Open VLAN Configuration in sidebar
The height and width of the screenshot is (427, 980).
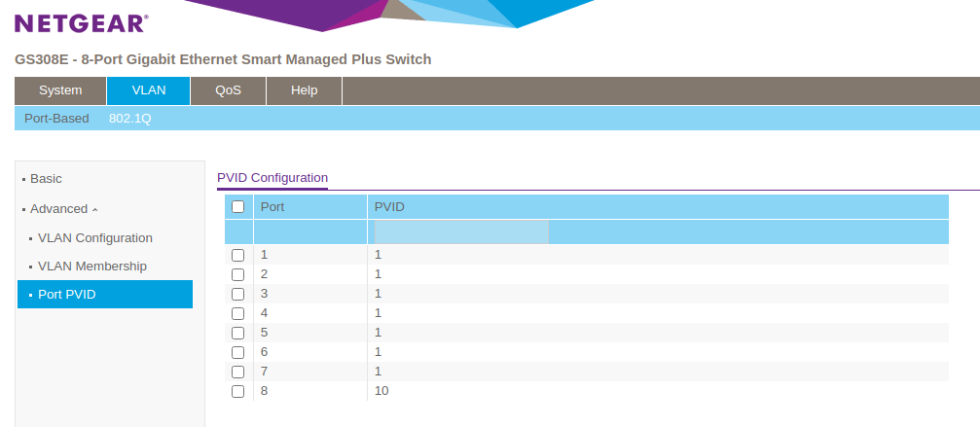coord(94,238)
